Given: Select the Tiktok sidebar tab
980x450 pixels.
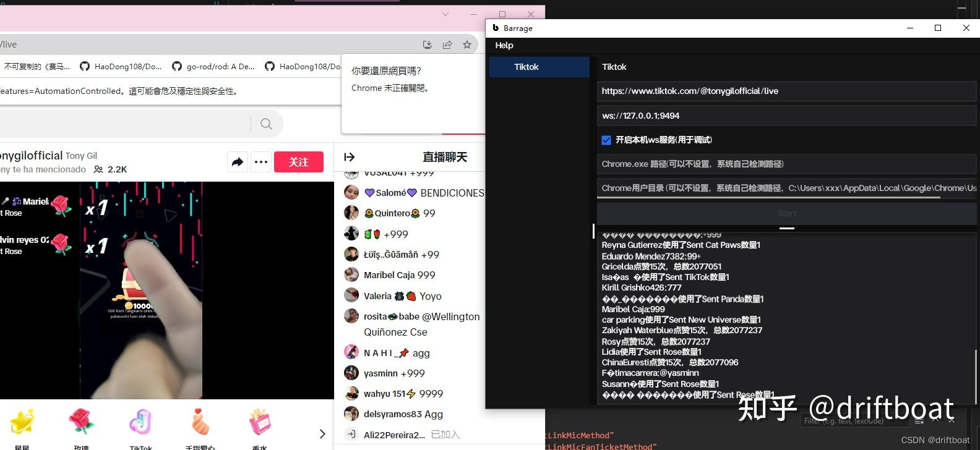Looking at the screenshot, I should (x=539, y=67).
